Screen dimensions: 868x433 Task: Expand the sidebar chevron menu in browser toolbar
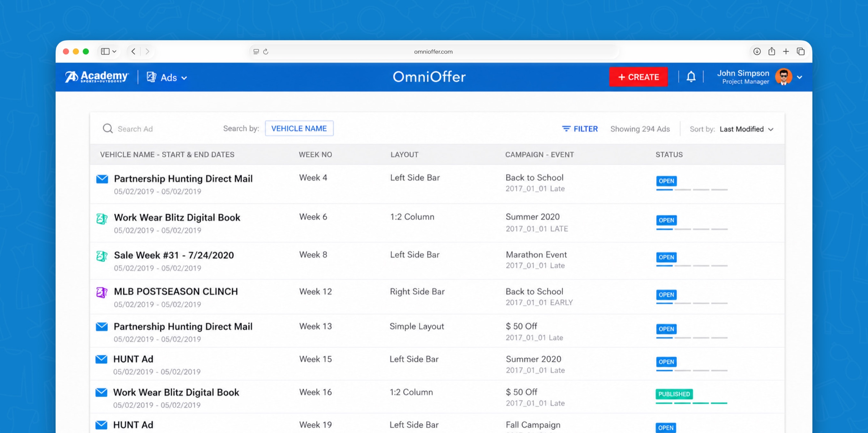point(114,51)
